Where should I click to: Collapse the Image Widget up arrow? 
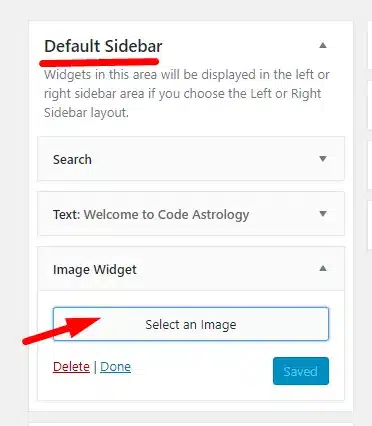click(x=322, y=268)
